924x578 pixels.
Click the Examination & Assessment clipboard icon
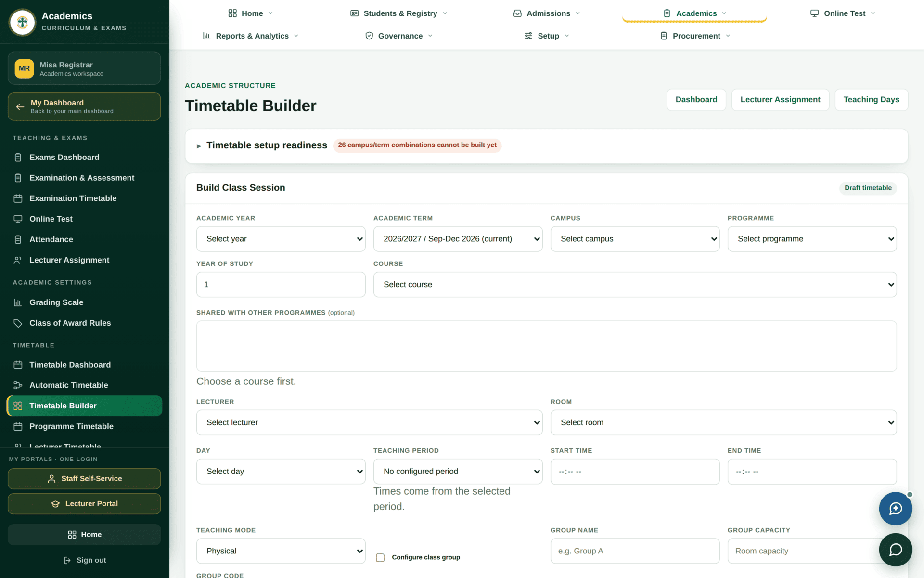18,178
